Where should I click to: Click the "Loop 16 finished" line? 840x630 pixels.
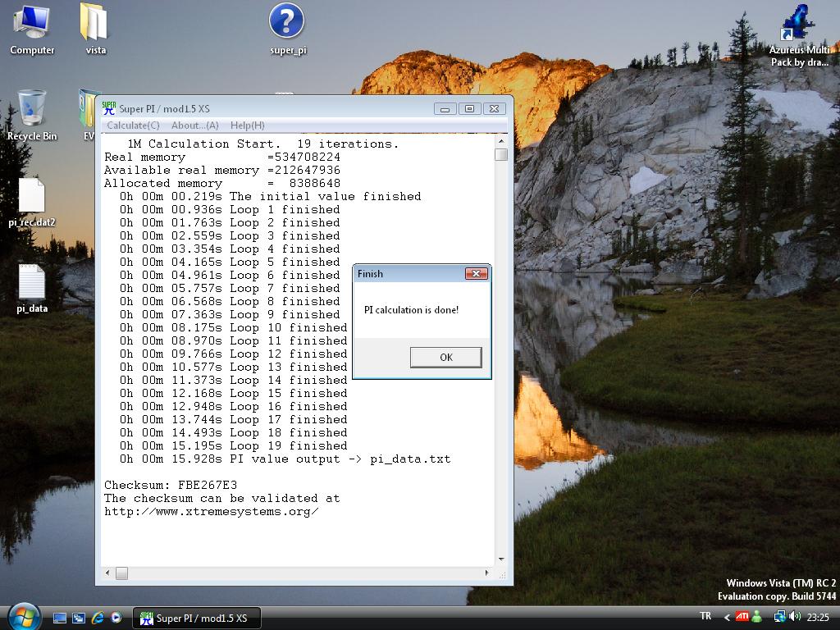click(234, 407)
